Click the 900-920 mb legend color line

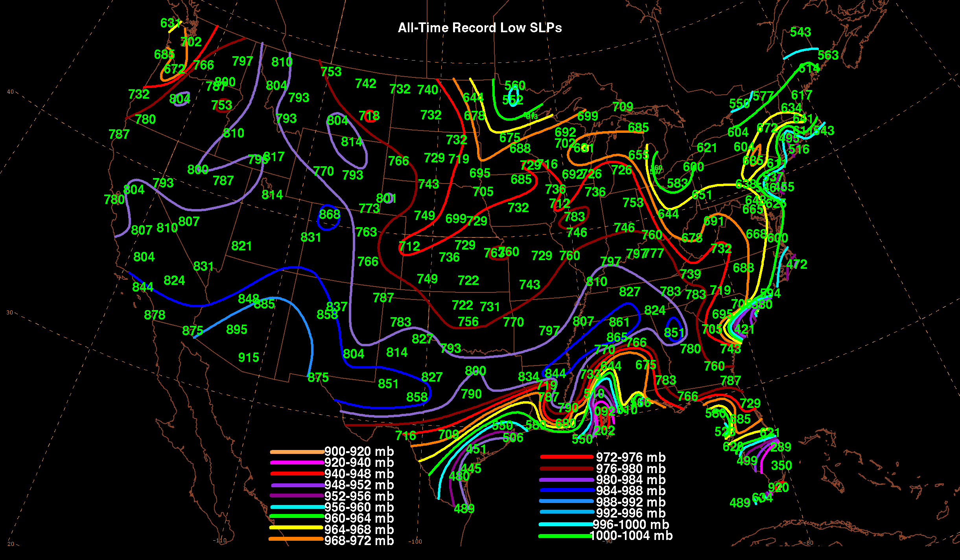(297, 452)
